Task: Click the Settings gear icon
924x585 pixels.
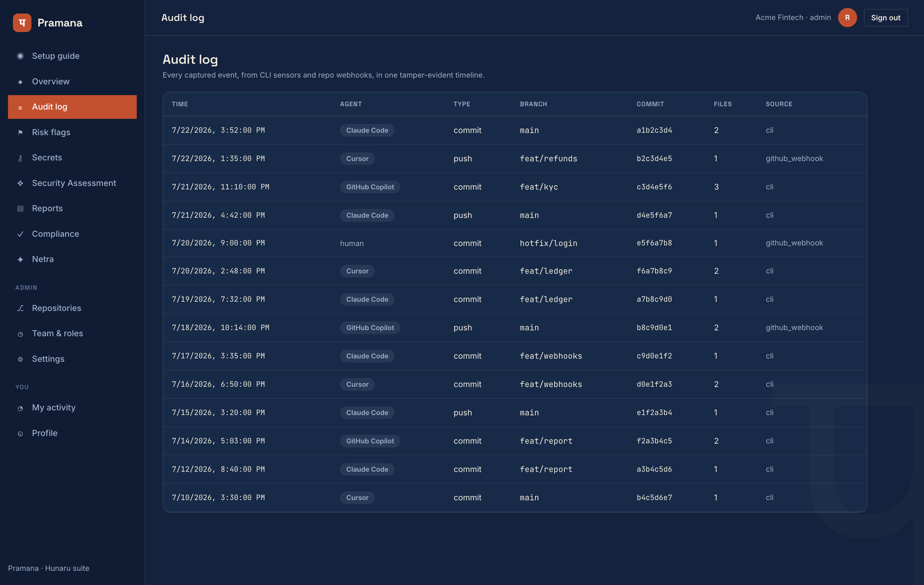Action: [x=20, y=359]
